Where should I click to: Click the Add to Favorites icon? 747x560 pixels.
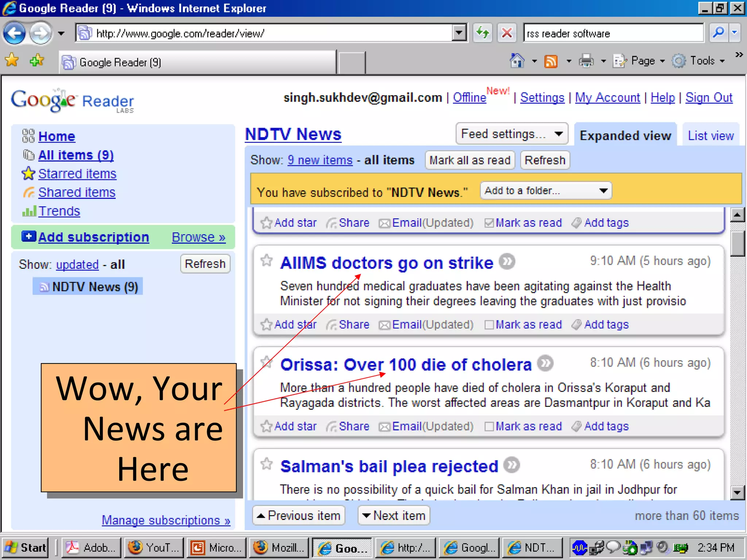coord(36,60)
